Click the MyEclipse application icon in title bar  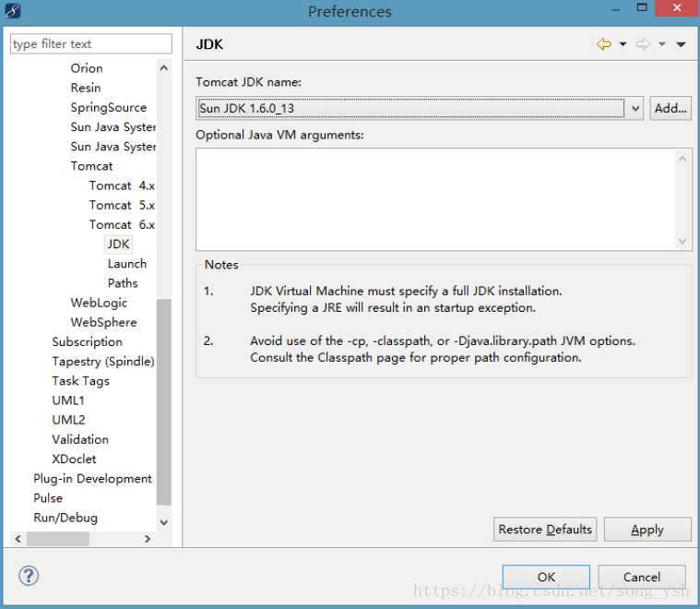pyautogui.click(x=13, y=11)
